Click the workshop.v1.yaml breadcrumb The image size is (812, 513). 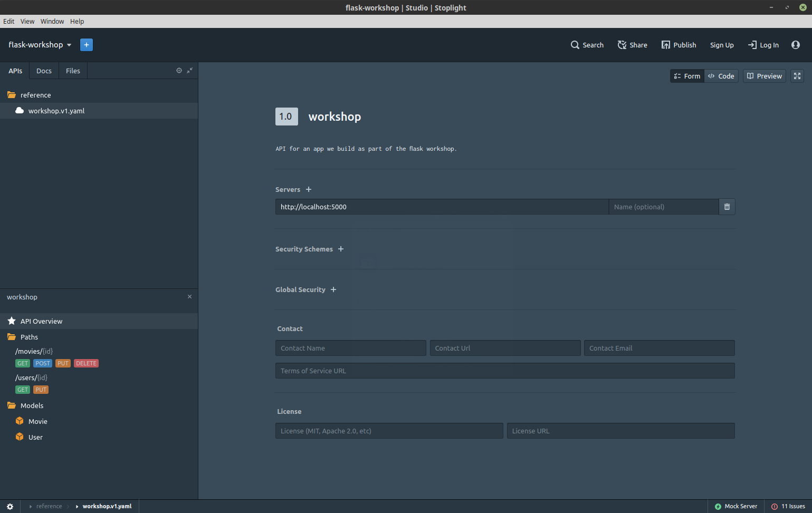point(107,506)
